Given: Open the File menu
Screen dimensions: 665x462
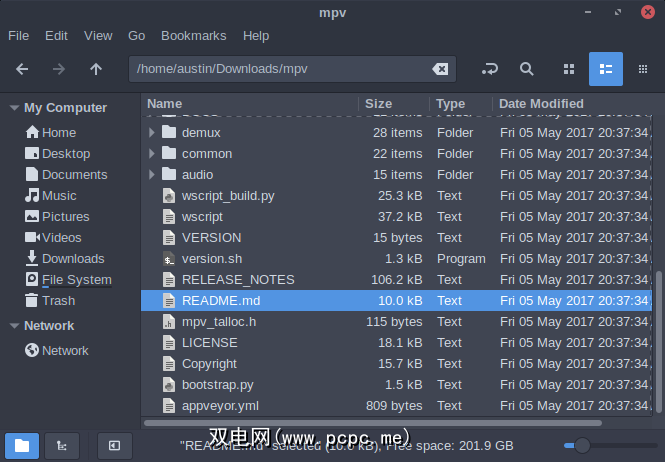Looking at the screenshot, I should tap(19, 36).
